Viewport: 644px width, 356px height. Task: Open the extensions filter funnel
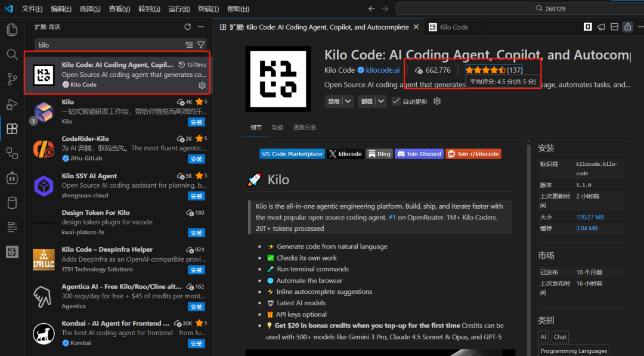[x=201, y=45]
